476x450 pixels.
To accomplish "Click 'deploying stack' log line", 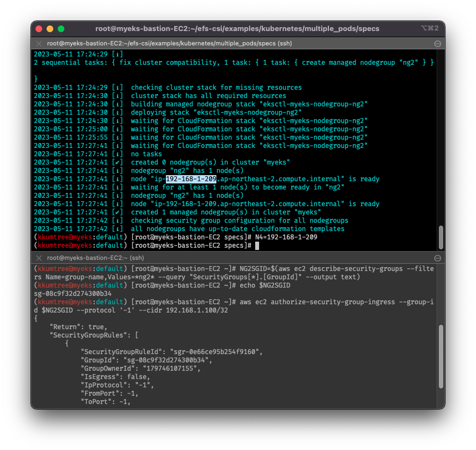I will coord(168,113).
